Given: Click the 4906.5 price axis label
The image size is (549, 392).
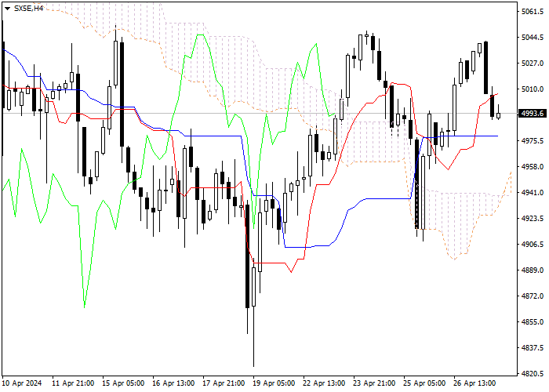Looking at the screenshot, I should 533,245.
